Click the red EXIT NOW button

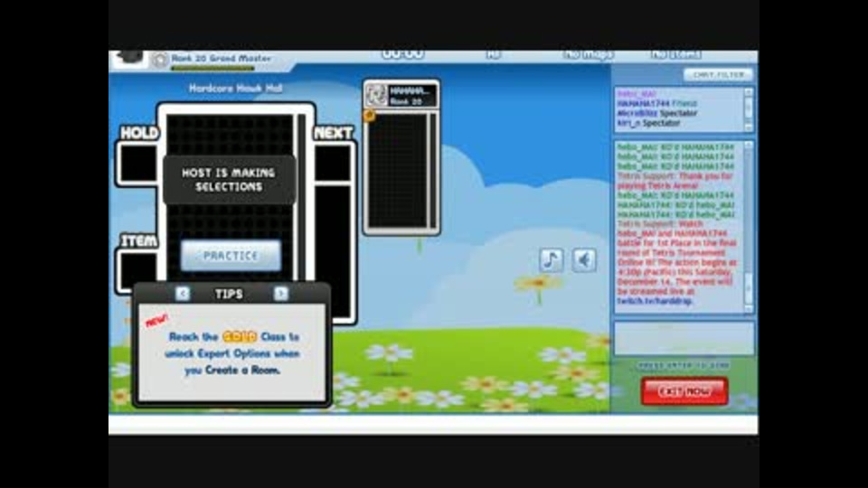684,391
